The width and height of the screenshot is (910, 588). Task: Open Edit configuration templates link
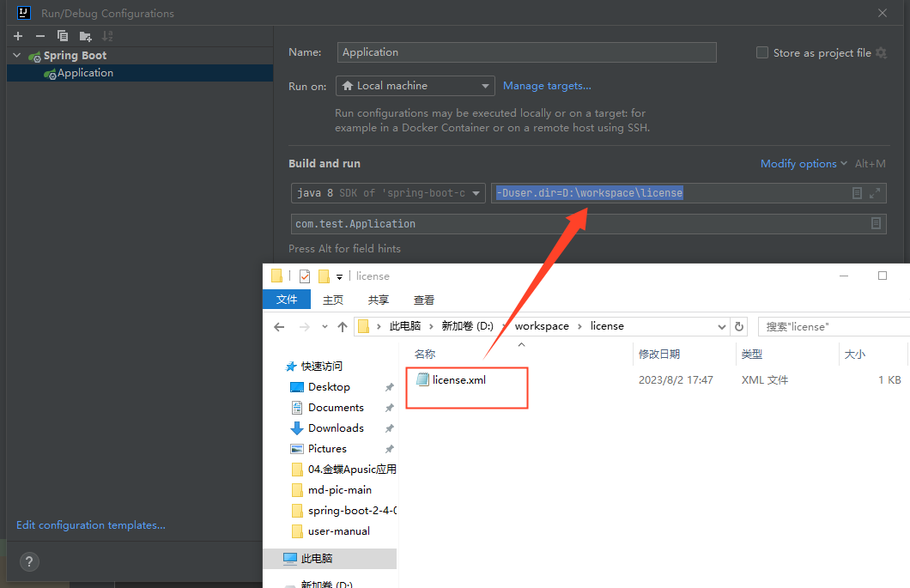(91, 524)
